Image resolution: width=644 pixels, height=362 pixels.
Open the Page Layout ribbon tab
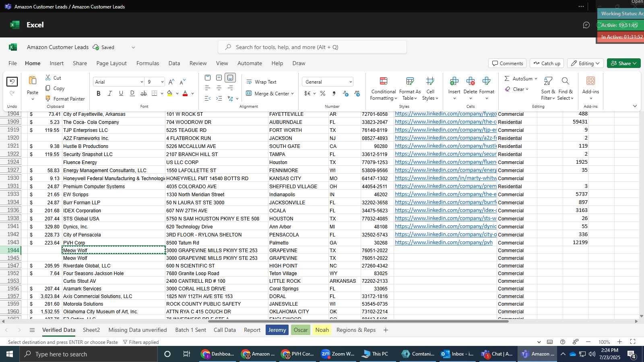[x=111, y=63]
